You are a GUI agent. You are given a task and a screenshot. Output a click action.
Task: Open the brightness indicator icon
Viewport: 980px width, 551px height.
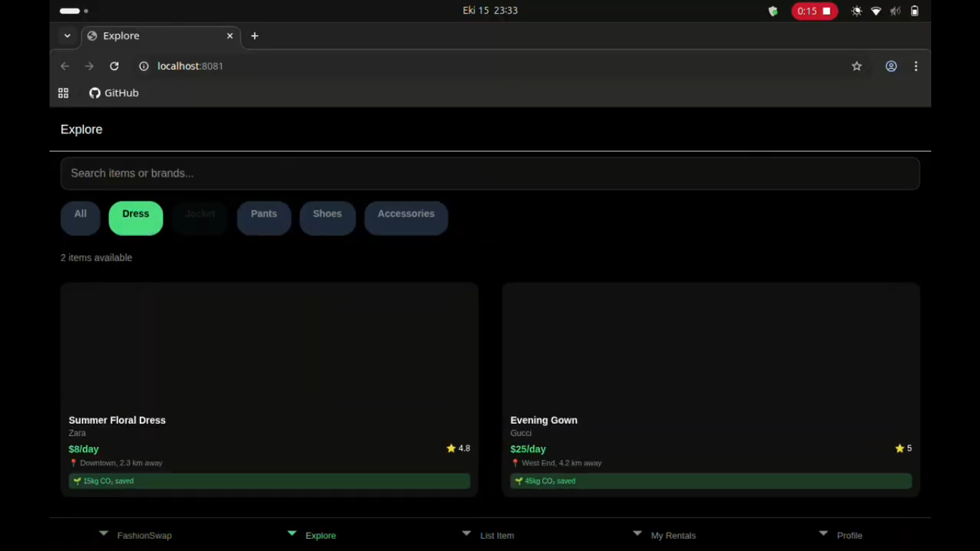(x=857, y=11)
